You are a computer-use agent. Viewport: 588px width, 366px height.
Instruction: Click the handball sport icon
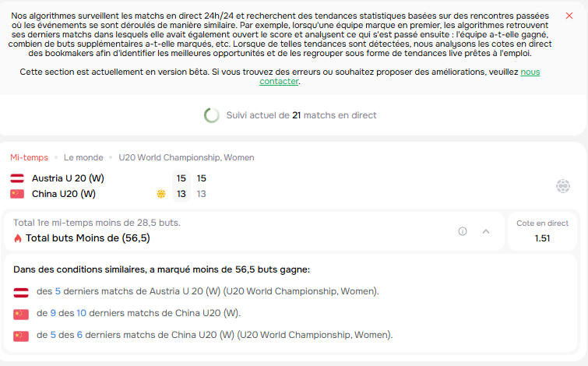click(x=562, y=186)
